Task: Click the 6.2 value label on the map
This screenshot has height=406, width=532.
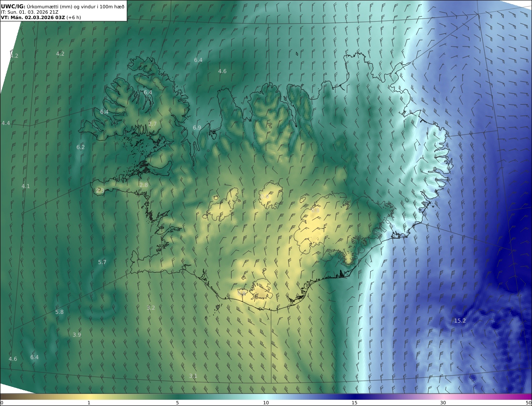Action: [81, 147]
